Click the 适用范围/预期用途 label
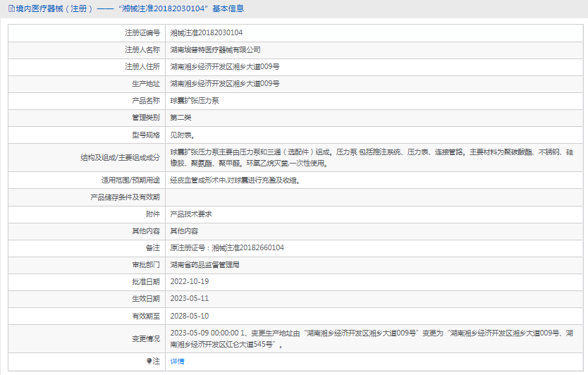Viewport: 588px width, 375px height. pyautogui.click(x=130, y=180)
